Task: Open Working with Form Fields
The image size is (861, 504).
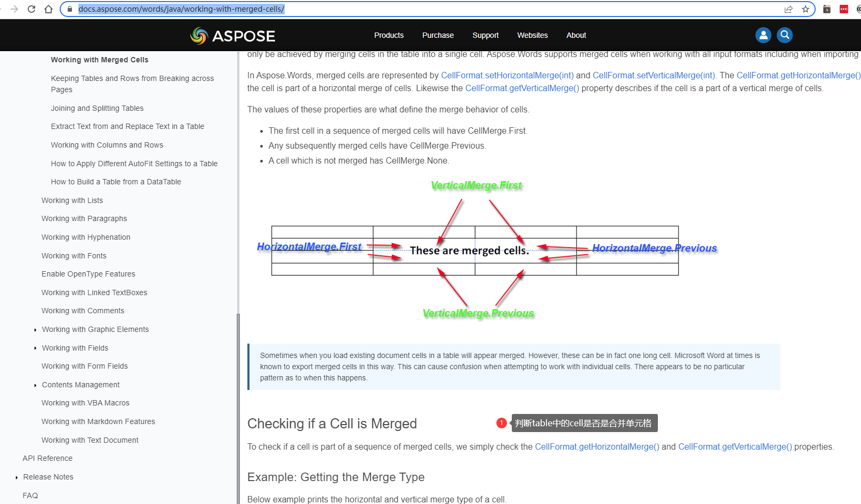Action: (85, 366)
